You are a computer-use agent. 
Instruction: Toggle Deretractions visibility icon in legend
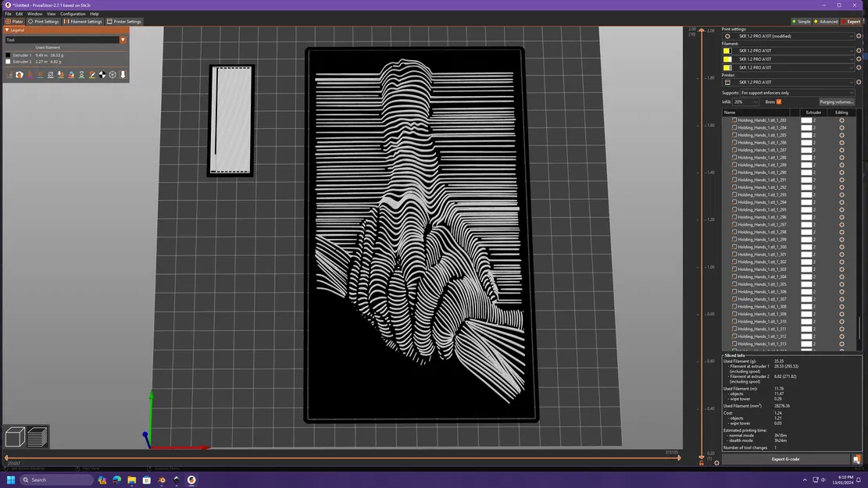40,75
